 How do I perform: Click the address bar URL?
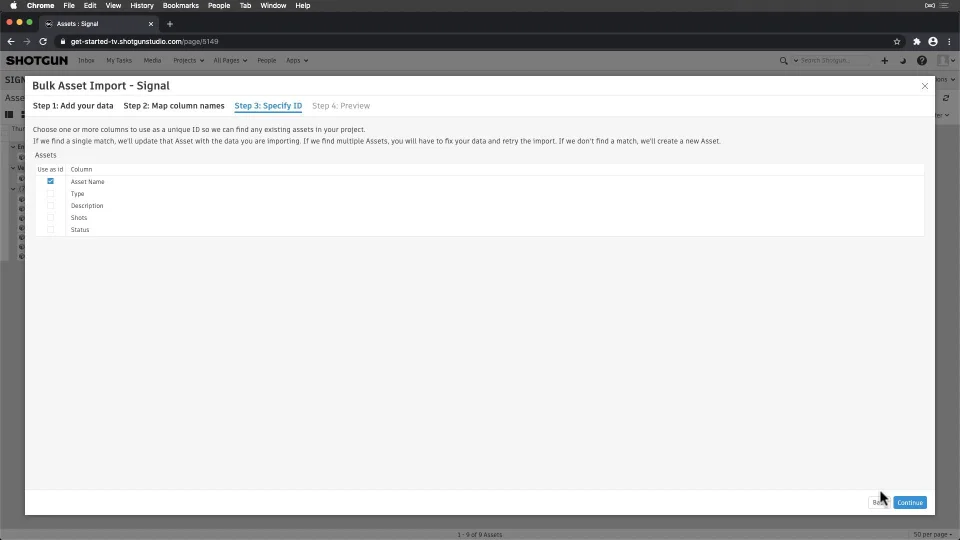click(x=144, y=42)
